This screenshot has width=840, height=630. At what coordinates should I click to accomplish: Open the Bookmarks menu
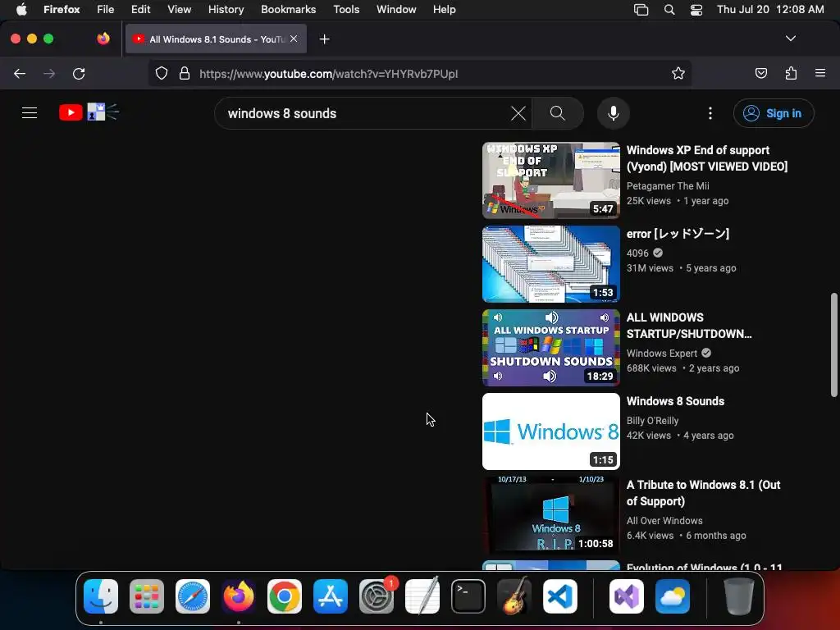click(x=288, y=9)
